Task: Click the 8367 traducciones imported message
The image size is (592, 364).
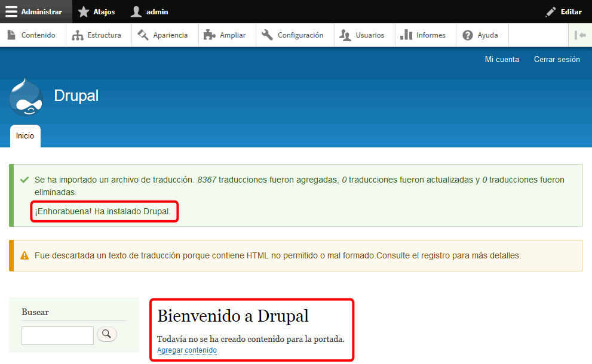Action: 299,186
